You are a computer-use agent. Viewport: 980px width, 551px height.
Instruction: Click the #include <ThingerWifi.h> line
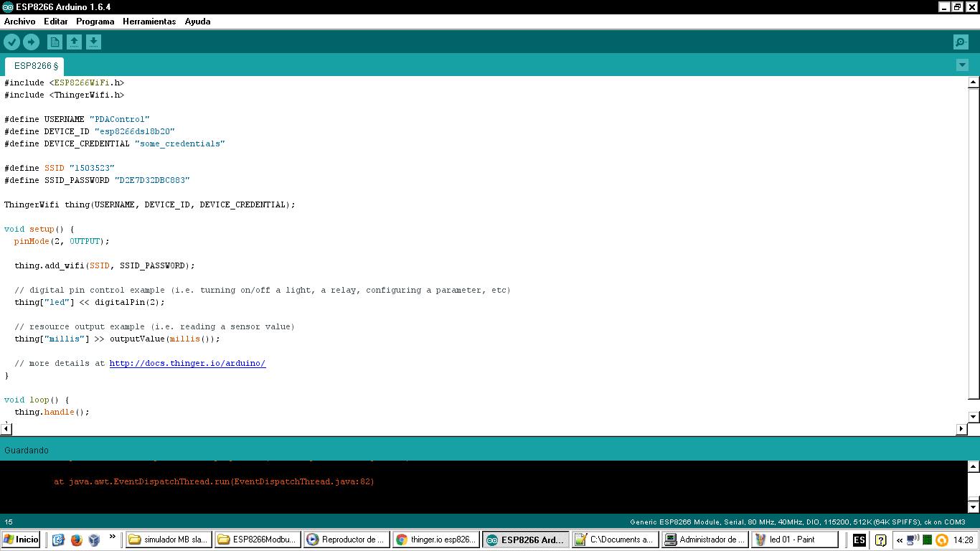65,95
